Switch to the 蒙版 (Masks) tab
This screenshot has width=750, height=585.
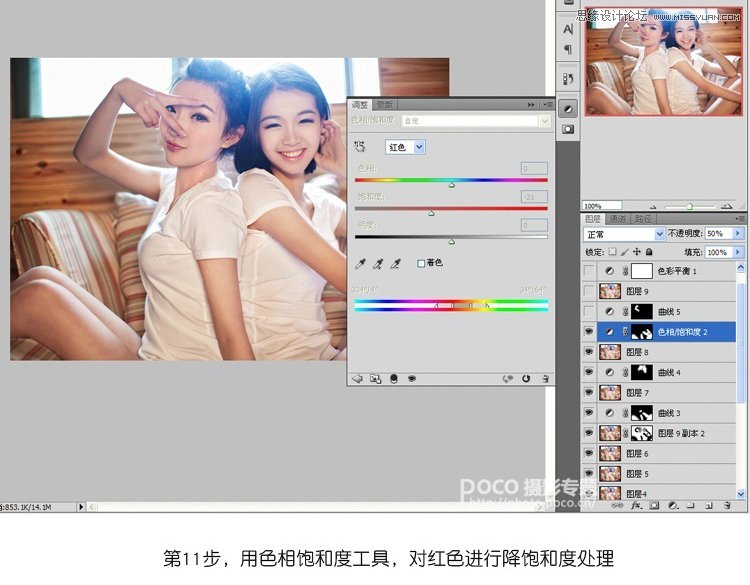(384, 104)
